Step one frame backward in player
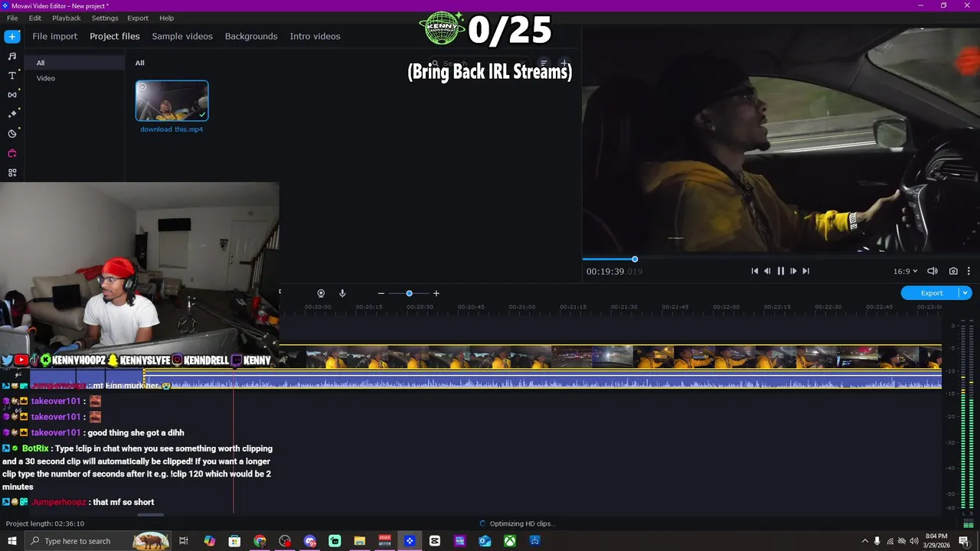980x551 pixels. (768, 271)
